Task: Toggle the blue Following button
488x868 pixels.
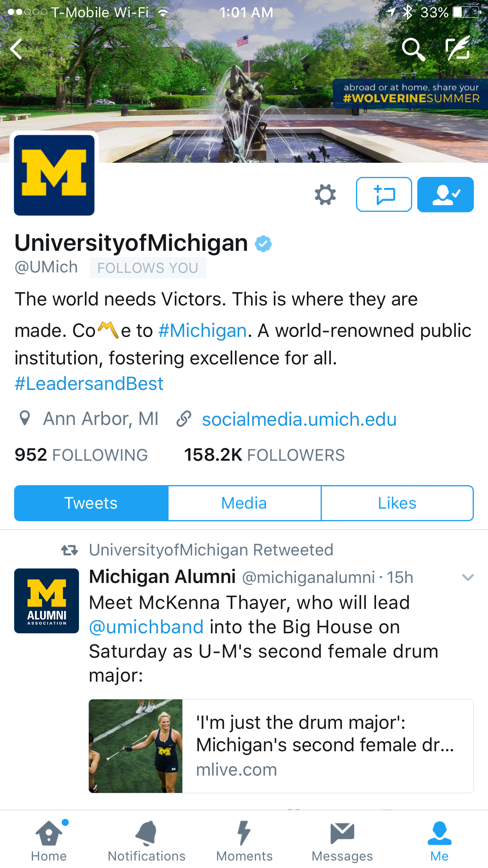Action: point(445,195)
